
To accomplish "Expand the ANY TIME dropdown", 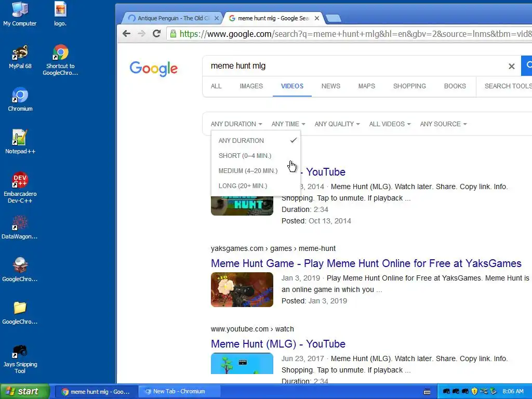I will [x=288, y=124].
